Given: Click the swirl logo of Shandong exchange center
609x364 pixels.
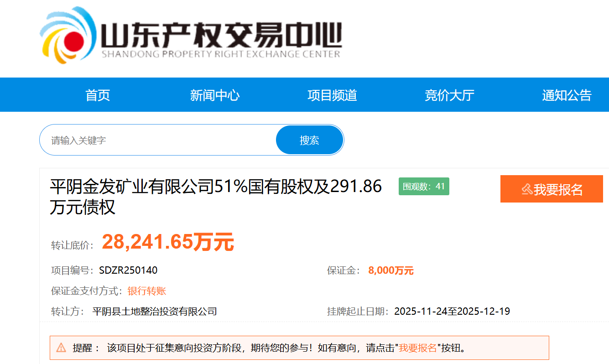Looking at the screenshot, I should tap(68, 36).
